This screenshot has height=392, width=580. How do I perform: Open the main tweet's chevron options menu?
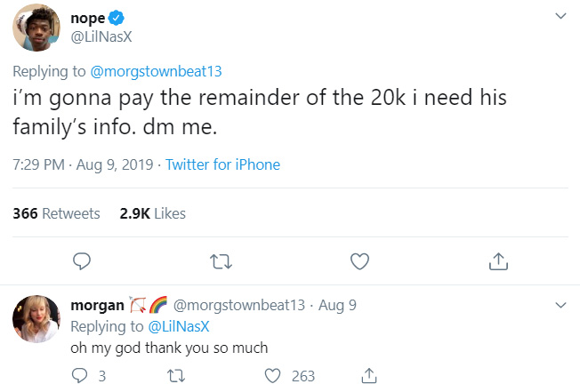click(x=560, y=16)
